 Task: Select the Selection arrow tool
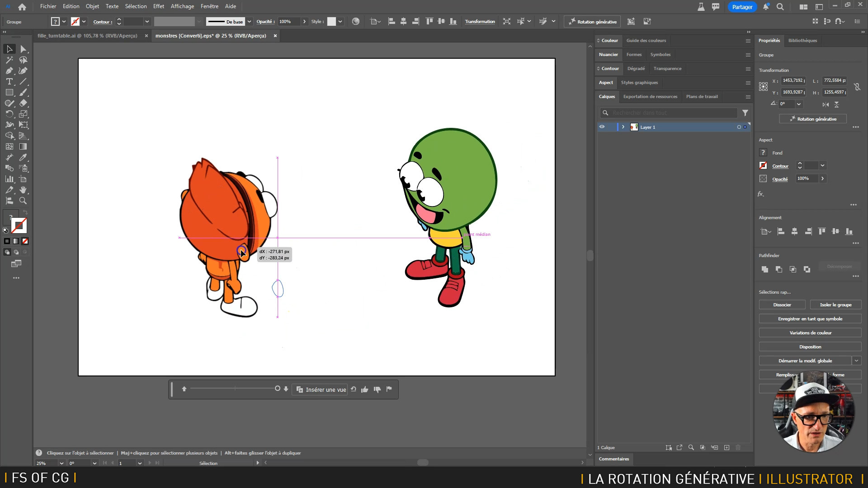tap(9, 49)
